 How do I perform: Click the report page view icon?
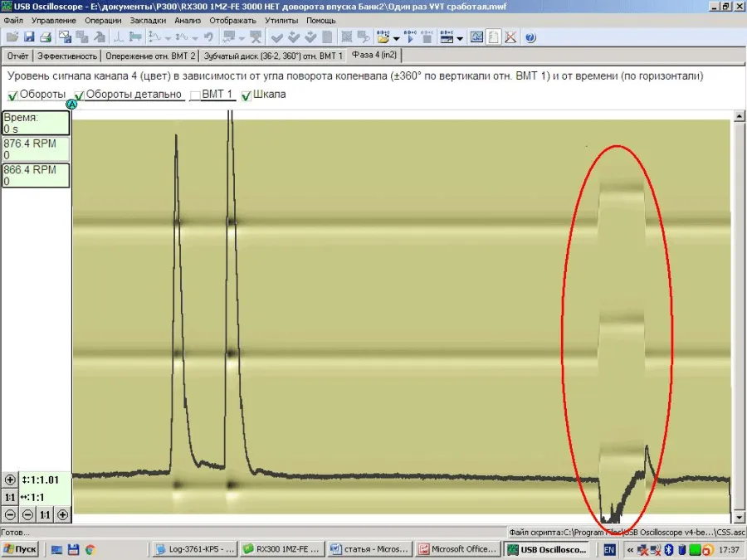[x=494, y=37]
